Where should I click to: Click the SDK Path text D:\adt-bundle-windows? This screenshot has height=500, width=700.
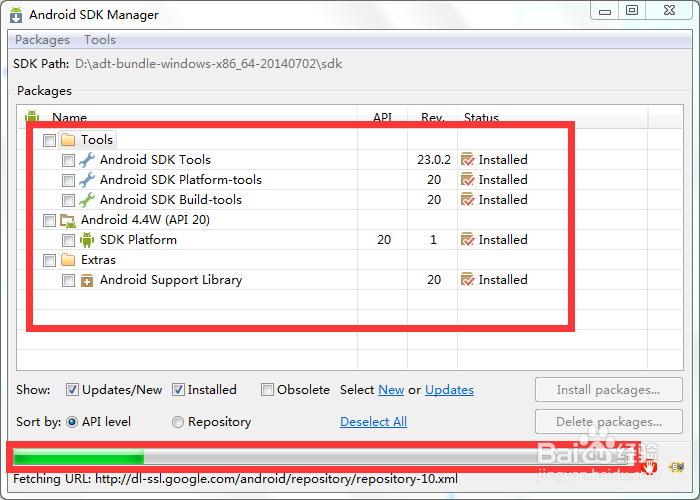pos(208,64)
